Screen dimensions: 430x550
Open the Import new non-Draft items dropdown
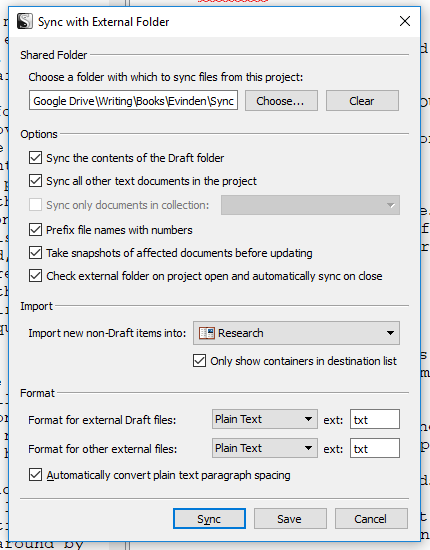point(296,333)
